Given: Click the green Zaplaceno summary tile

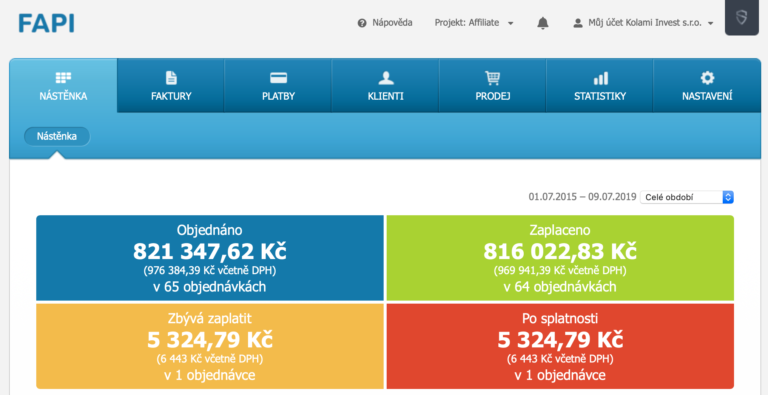Looking at the screenshot, I should [560, 258].
